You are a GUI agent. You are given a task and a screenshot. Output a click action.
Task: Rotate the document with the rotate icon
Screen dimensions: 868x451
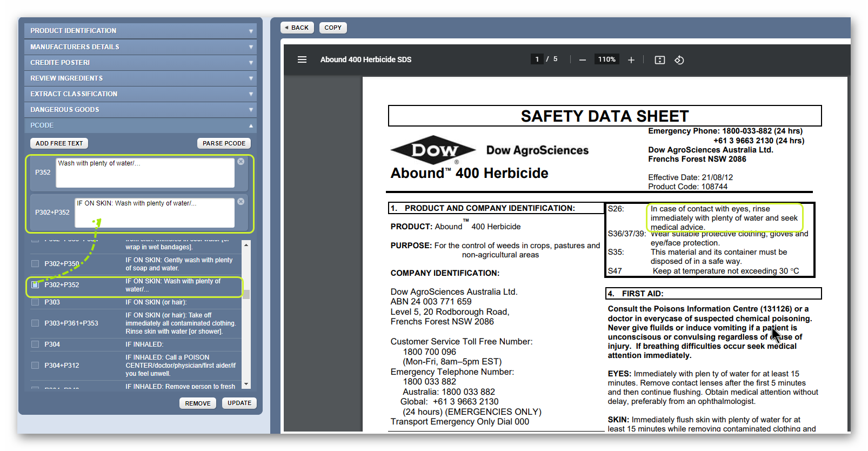click(x=679, y=60)
